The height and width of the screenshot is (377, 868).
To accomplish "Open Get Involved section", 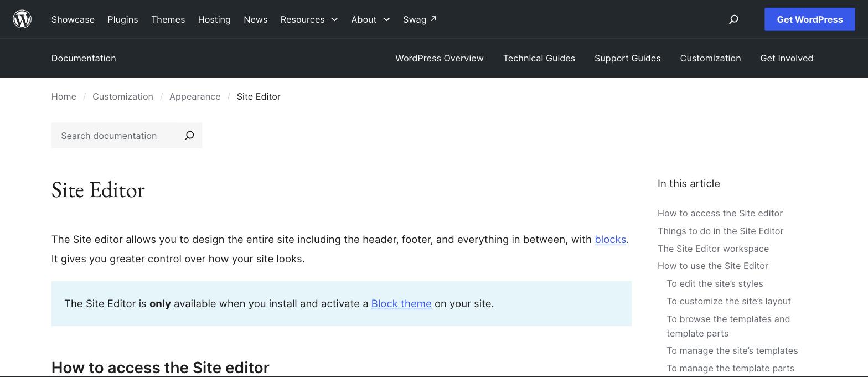I will [787, 58].
